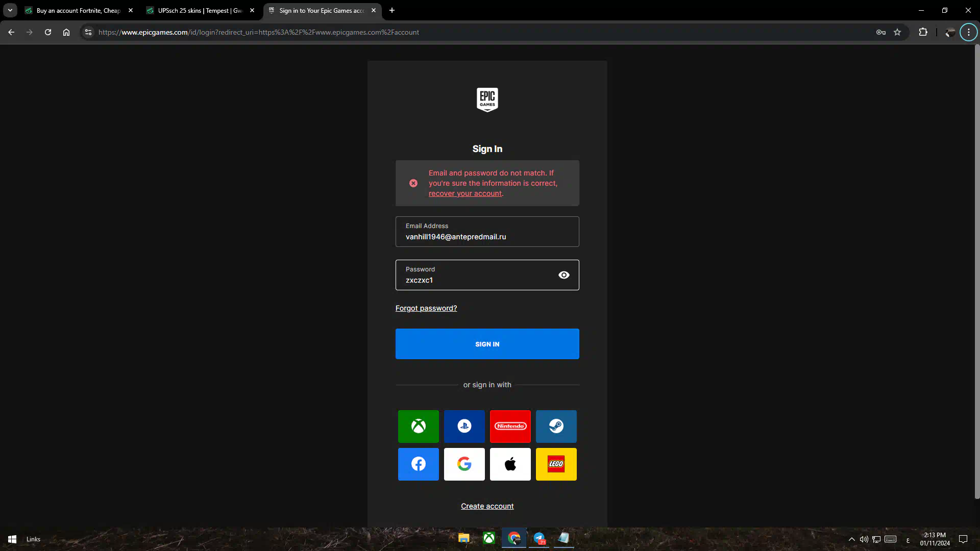Sign in with Google icon
The height and width of the screenshot is (551, 980).
pos(464,464)
